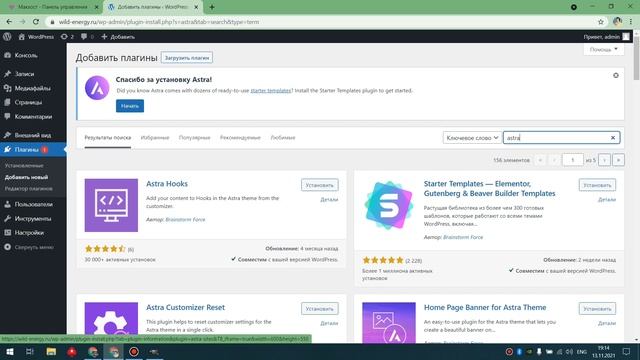Open Windows Start menu
The image size is (640, 360).
[x=9, y=351]
